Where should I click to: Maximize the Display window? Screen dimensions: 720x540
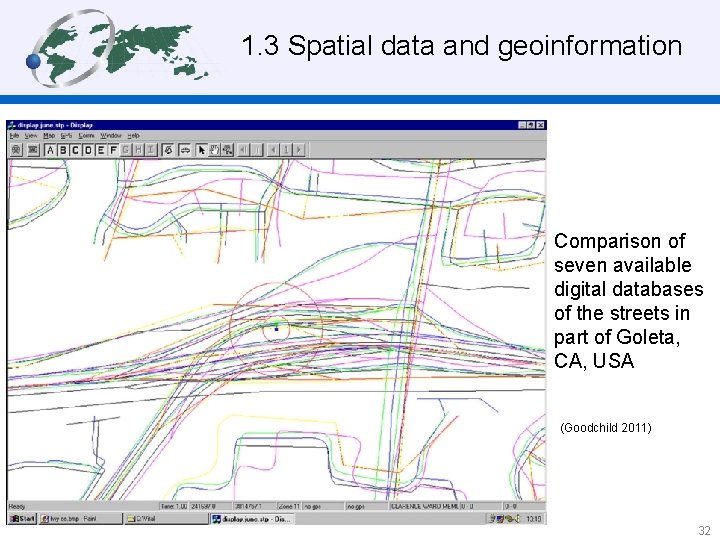pos(531,125)
